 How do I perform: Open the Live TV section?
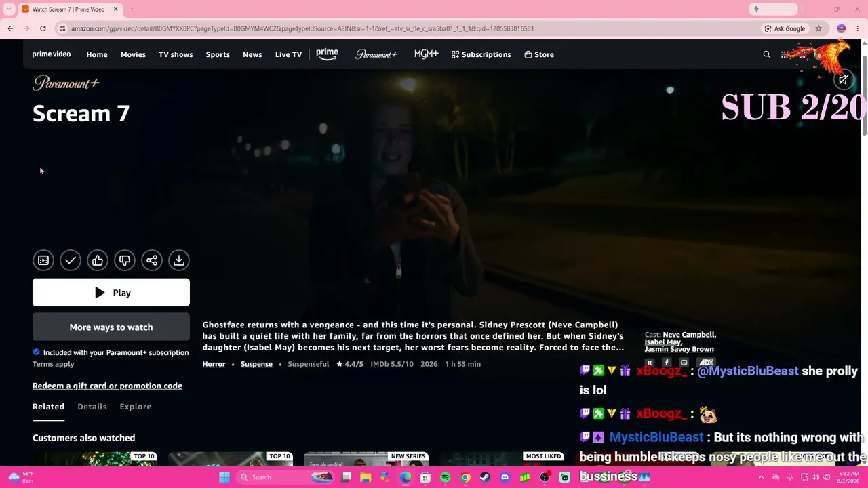(x=288, y=54)
